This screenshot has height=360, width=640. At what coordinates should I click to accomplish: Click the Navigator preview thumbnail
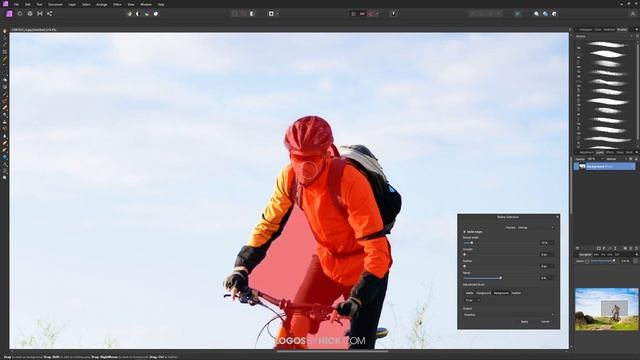point(607,309)
